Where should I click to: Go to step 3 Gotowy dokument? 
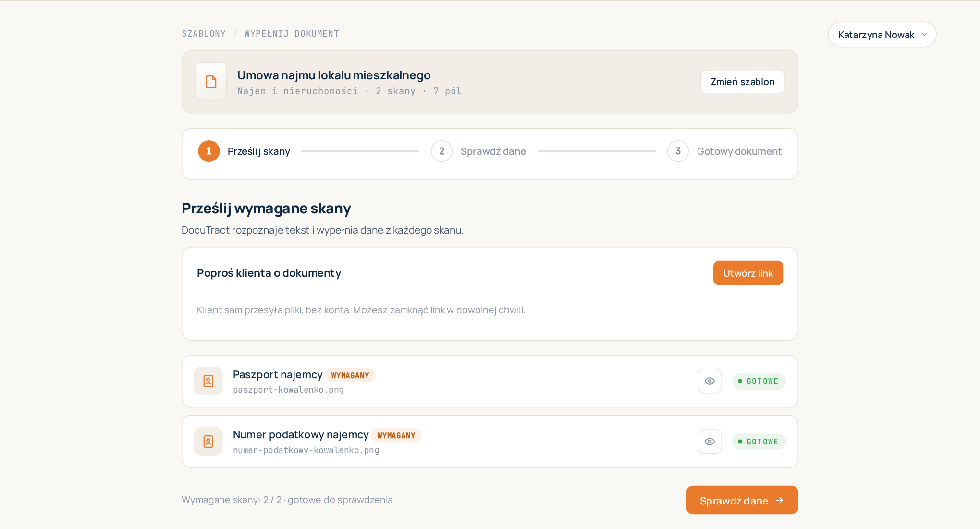pyautogui.click(x=724, y=151)
